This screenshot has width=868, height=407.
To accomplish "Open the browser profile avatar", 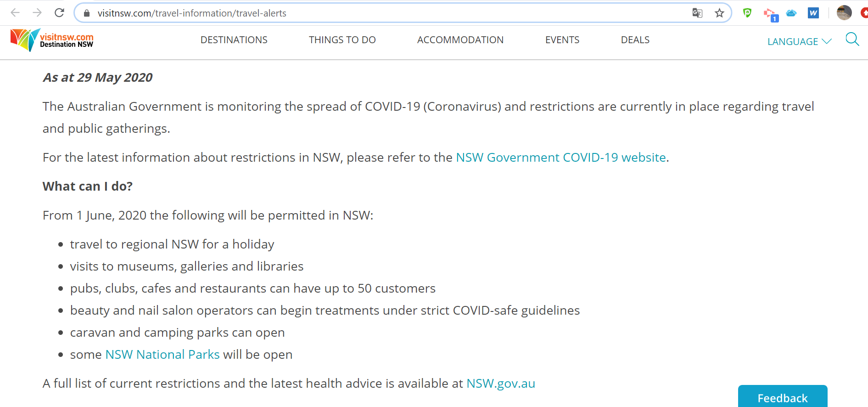I will pos(844,13).
